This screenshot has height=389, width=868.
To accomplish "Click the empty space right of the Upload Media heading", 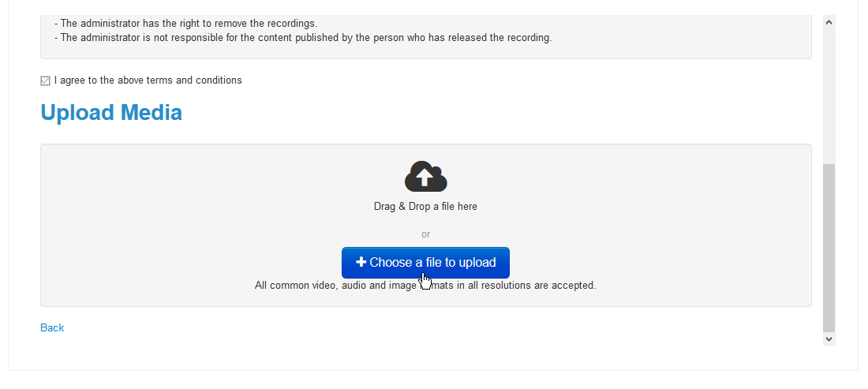I will [x=497, y=112].
